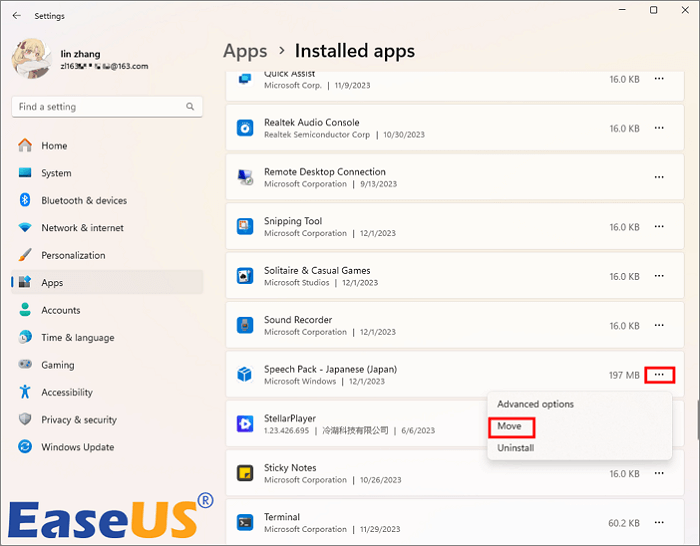Open the Accessibility settings page
The width and height of the screenshot is (700, 546).
pos(107,392)
